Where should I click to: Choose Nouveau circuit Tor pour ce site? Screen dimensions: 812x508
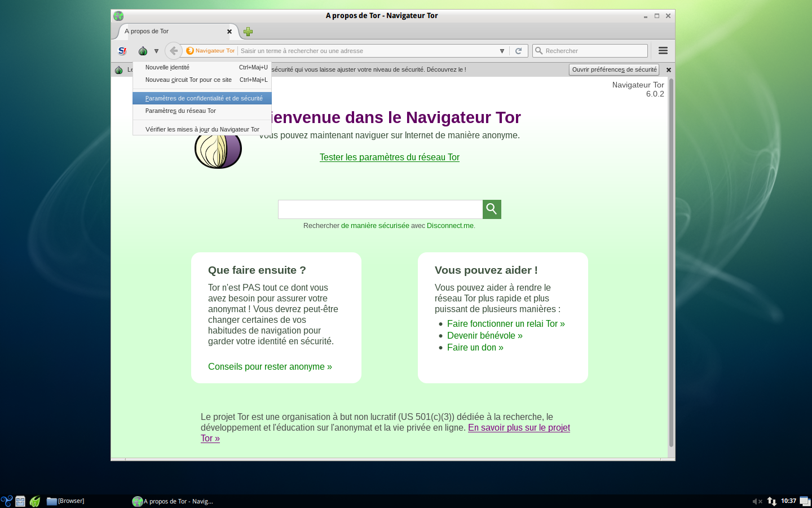click(202, 80)
